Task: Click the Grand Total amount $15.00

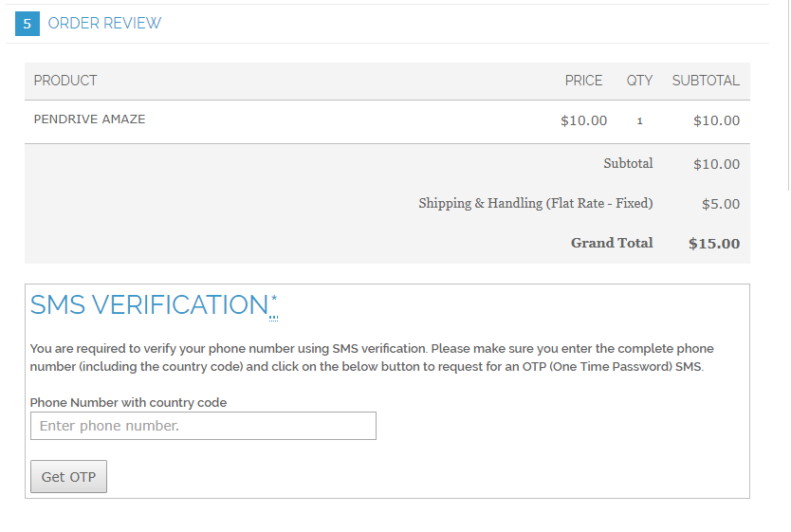Action: tap(714, 244)
